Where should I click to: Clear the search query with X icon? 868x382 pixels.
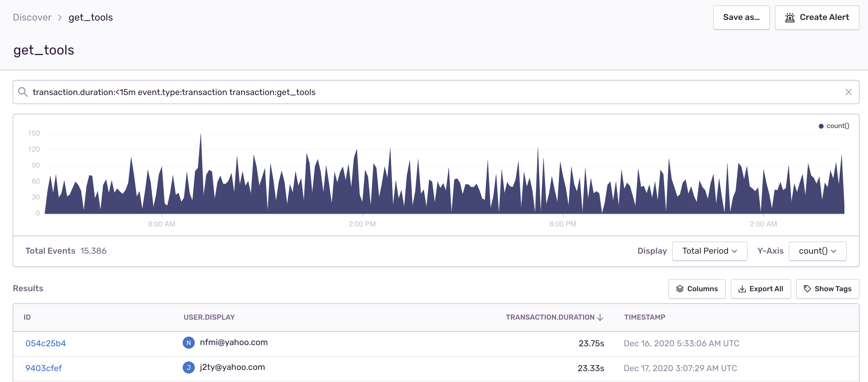click(848, 92)
